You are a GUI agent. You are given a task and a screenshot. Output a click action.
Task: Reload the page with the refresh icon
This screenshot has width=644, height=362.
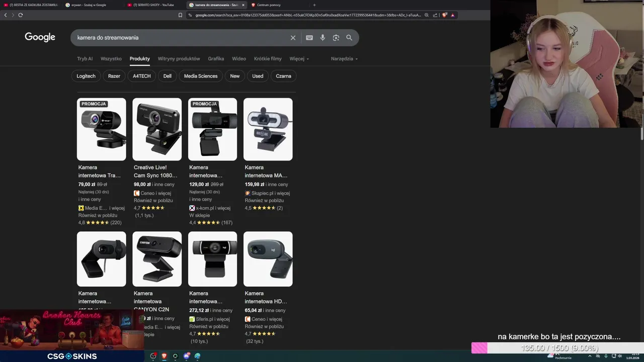coord(21,15)
